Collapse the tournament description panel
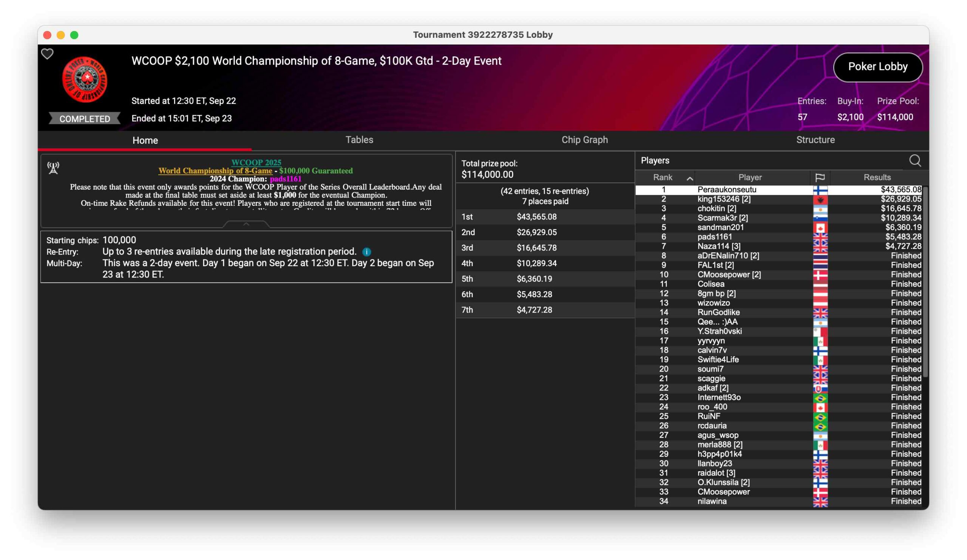Screen dimensions: 967x560 pos(246,224)
